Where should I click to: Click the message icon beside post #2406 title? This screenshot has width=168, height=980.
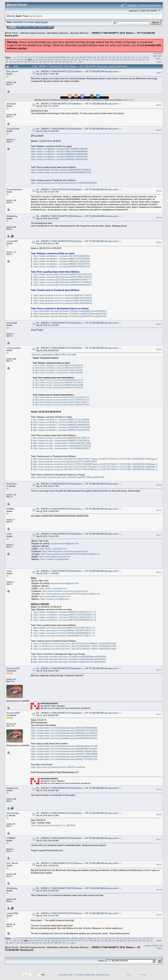[x=33, y=242]
